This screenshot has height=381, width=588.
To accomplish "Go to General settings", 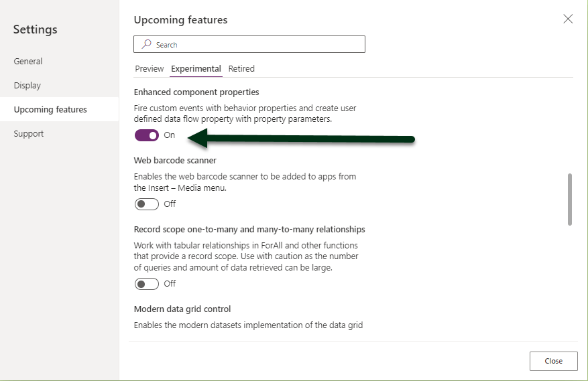I will coord(28,62).
